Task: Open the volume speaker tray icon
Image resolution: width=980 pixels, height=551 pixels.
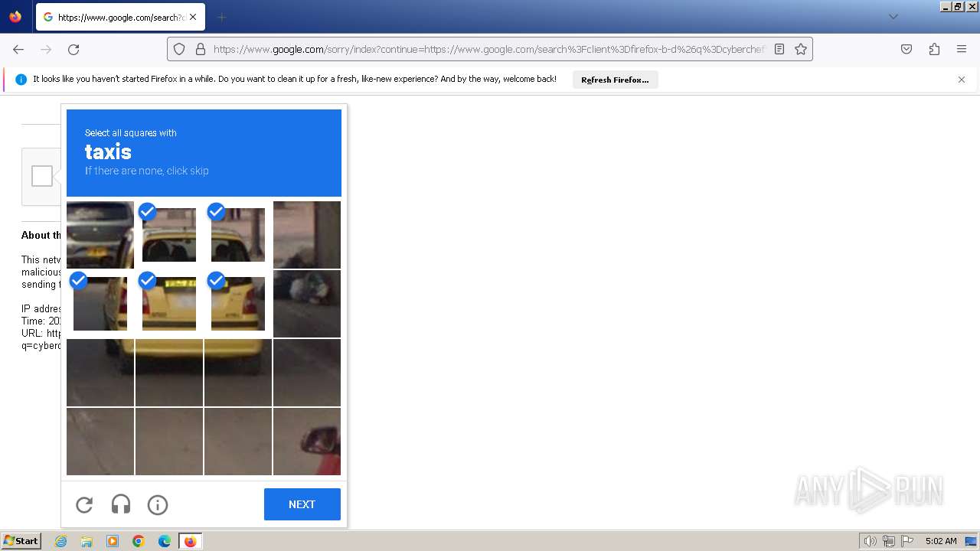Action: point(870,541)
